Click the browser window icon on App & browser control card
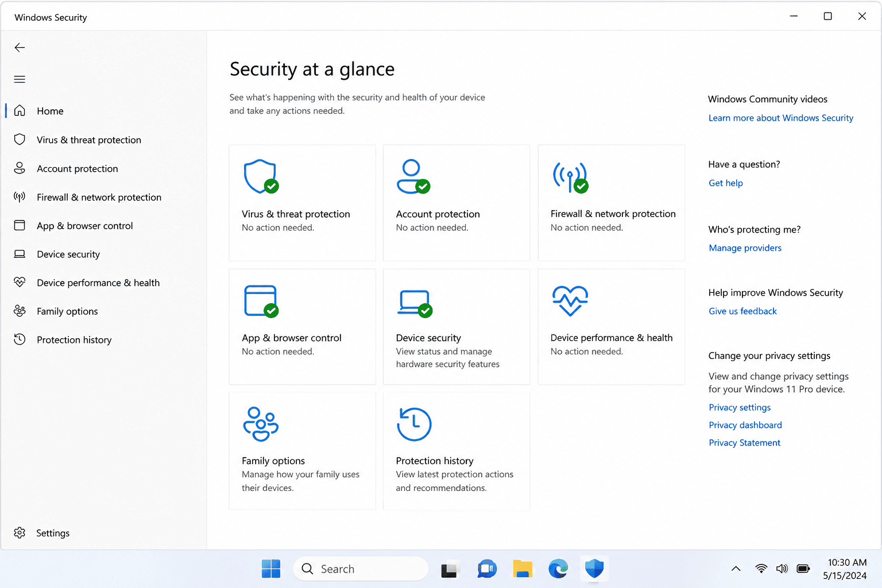 pyautogui.click(x=261, y=301)
